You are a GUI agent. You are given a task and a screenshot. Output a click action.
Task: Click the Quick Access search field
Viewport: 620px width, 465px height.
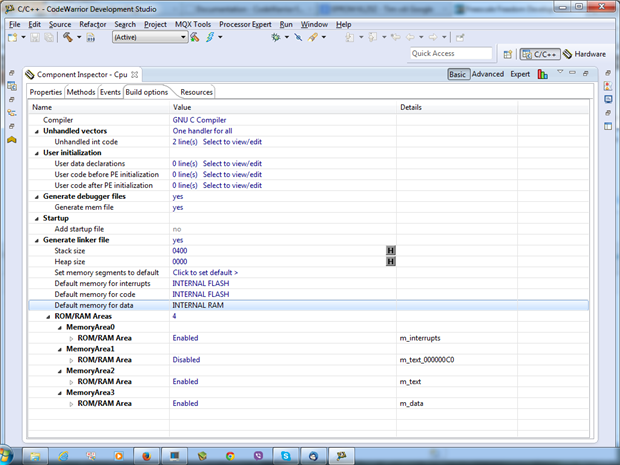[450, 54]
